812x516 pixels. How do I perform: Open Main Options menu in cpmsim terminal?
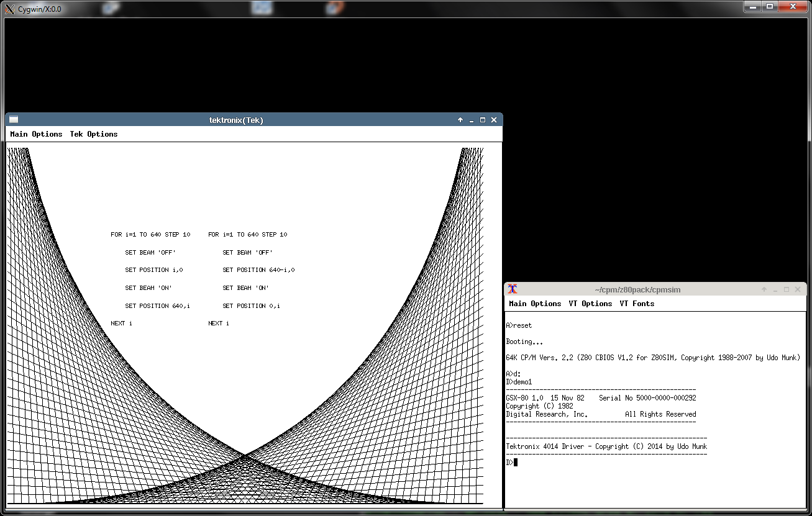pyautogui.click(x=535, y=304)
